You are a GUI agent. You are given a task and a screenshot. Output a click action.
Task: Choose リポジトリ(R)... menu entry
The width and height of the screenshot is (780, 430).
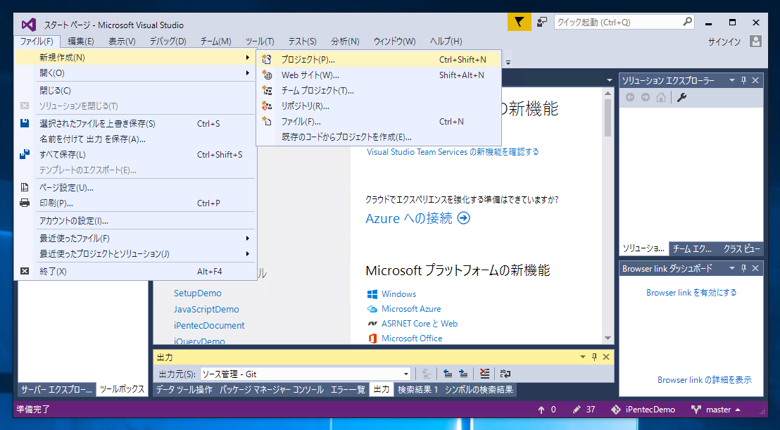click(x=379, y=106)
